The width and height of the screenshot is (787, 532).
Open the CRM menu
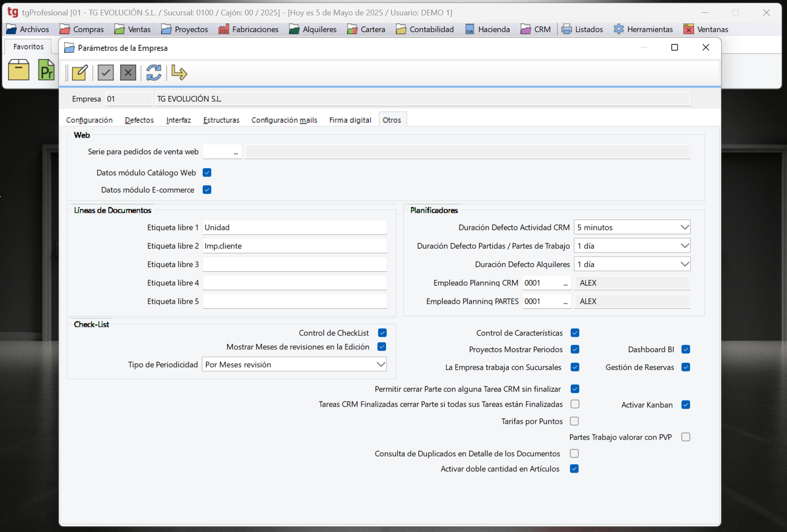pos(536,29)
